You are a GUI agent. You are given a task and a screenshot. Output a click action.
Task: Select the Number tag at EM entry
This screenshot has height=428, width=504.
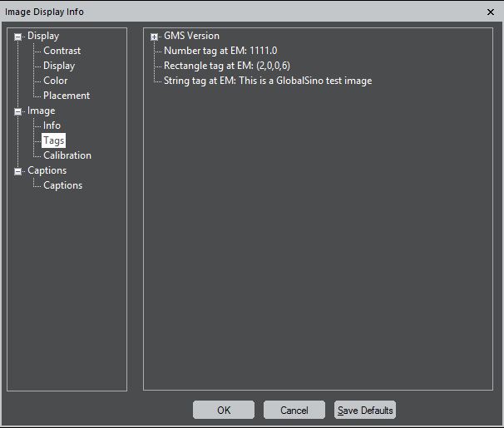(x=220, y=51)
